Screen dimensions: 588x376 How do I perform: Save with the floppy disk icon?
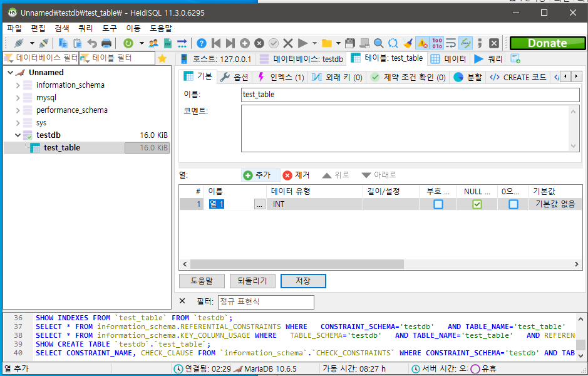point(350,43)
